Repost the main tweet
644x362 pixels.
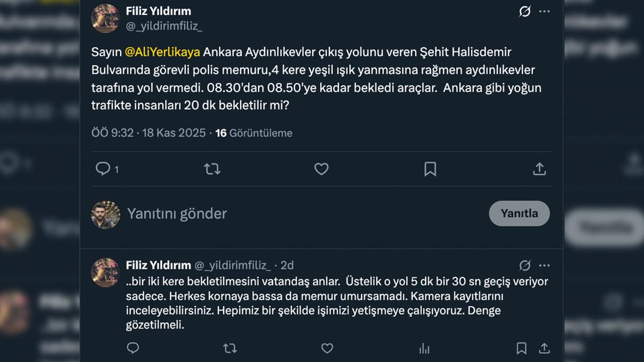pos(212,169)
